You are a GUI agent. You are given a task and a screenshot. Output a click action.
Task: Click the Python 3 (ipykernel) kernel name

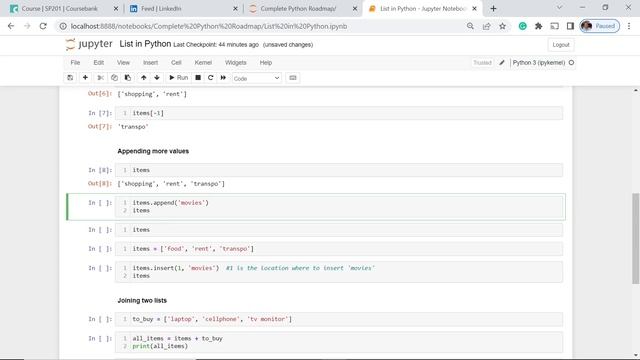pyautogui.click(x=539, y=62)
